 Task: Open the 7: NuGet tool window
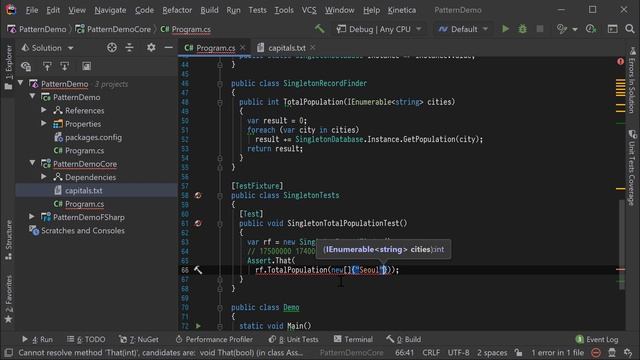(x=139, y=339)
